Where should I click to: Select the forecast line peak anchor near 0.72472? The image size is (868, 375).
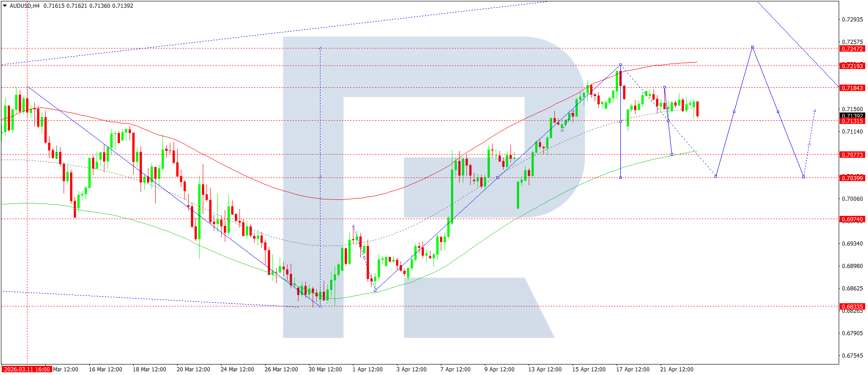[752, 47]
